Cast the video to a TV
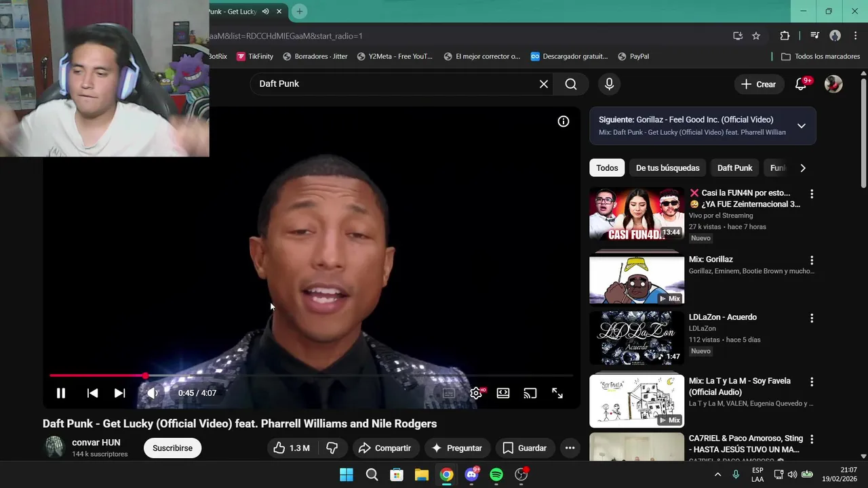This screenshot has height=488, width=868. click(x=530, y=393)
